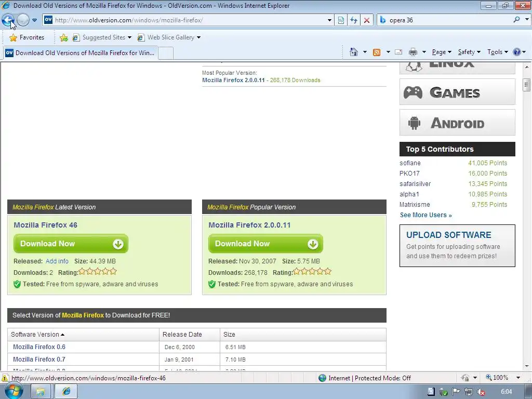Expand the Print dropdown arrow
Viewport: 532px width, 399px height.
(x=424, y=52)
